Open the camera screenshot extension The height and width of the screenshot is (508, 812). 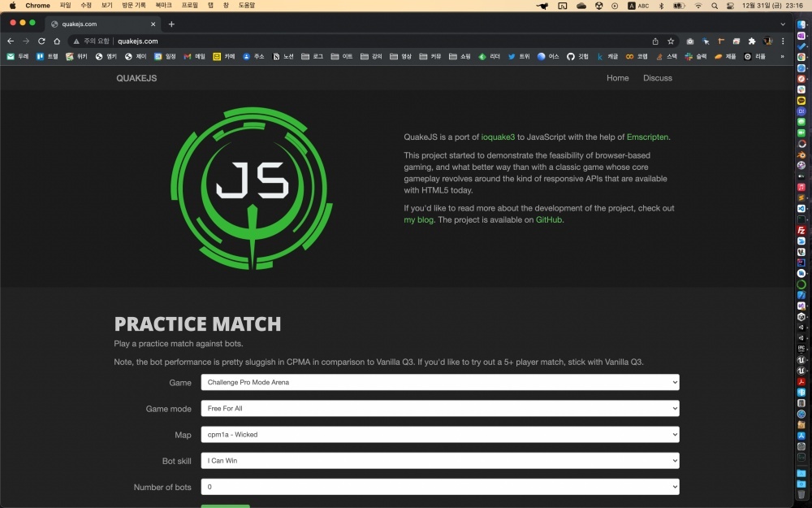tap(689, 41)
